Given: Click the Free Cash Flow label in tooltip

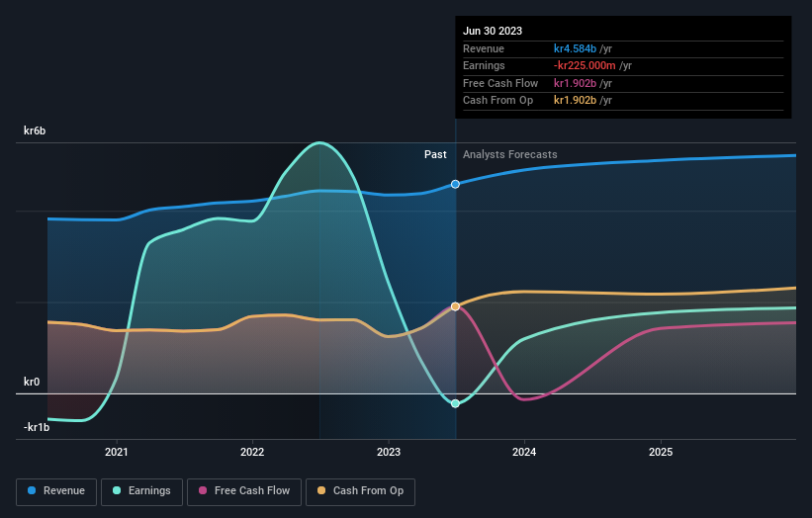Looking at the screenshot, I should pyautogui.click(x=500, y=83).
